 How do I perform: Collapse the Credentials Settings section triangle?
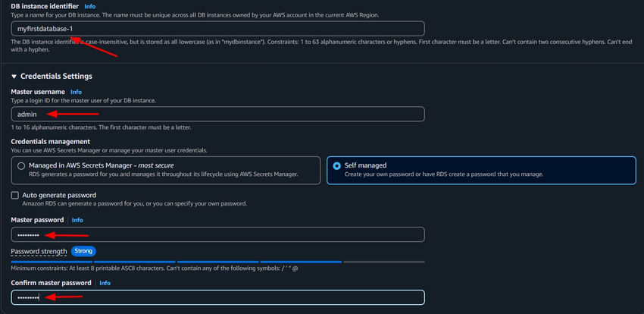click(14, 77)
